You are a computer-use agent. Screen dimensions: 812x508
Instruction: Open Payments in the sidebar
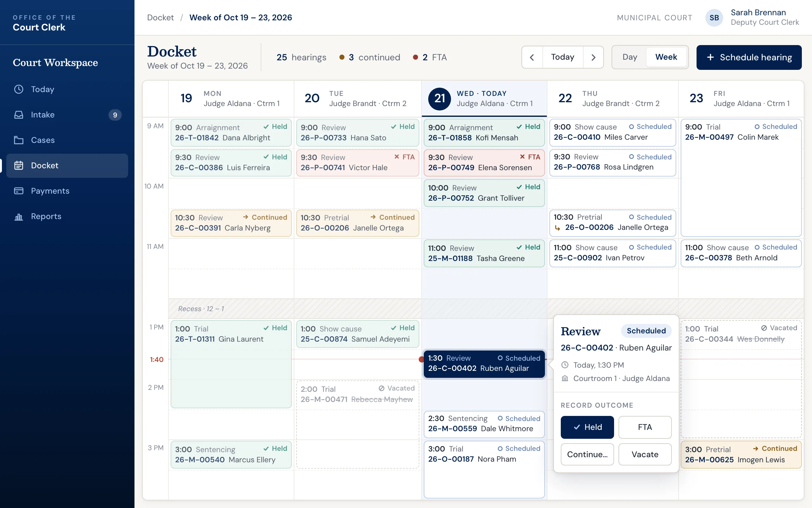click(x=67, y=191)
